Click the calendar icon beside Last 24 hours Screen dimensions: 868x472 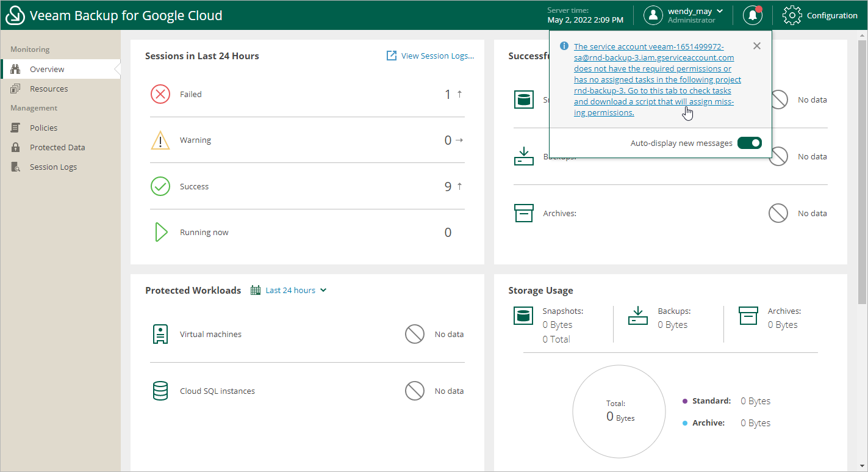(256, 290)
